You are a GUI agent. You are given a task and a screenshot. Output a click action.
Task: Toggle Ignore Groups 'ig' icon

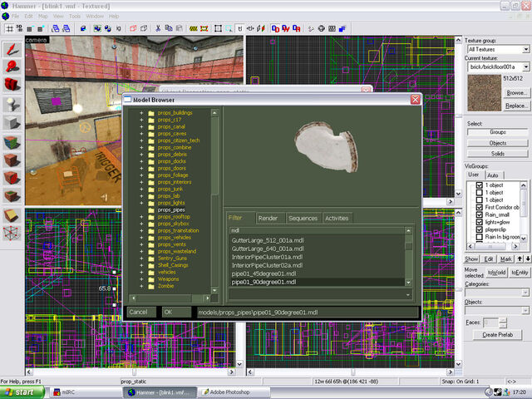click(118, 28)
